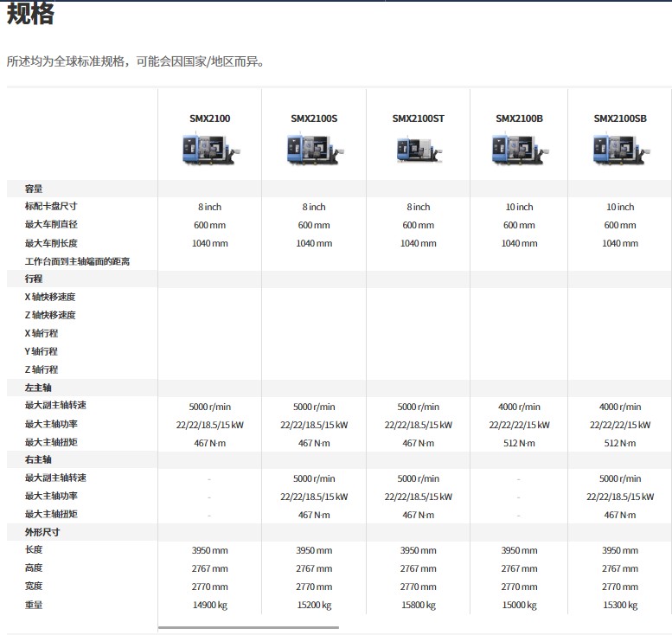
Task: Click the SMX2100B machine thumbnail image
Action: tap(521, 149)
